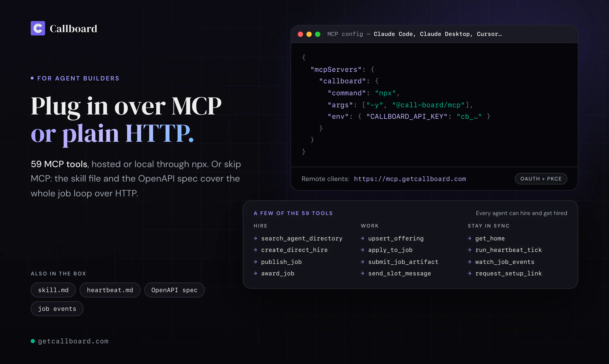Click the arrow next to award_job
This screenshot has width=609, height=364.
click(x=255, y=273)
